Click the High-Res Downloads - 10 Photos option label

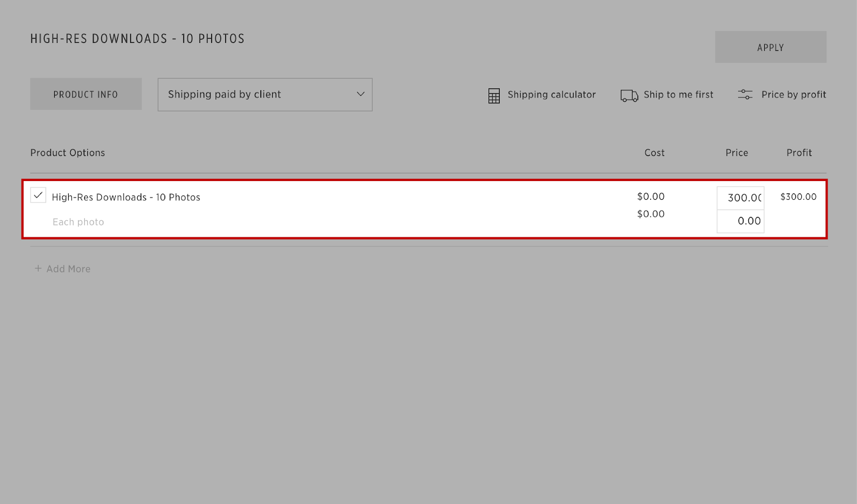click(126, 197)
